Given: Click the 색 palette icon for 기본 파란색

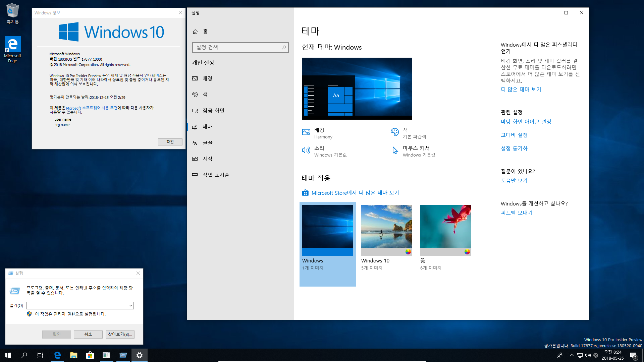Looking at the screenshot, I should (395, 132).
